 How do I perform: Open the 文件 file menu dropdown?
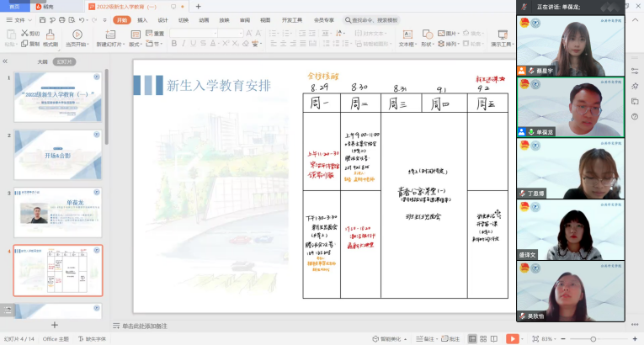19,19
